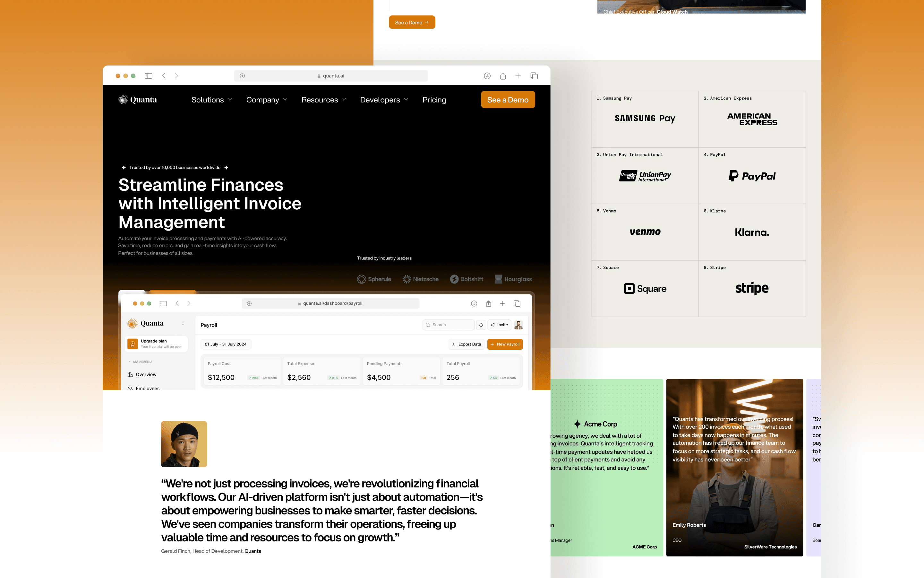Collapse the MAIN MENU section
Viewport: 924px width, 578px height.
point(140,362)
